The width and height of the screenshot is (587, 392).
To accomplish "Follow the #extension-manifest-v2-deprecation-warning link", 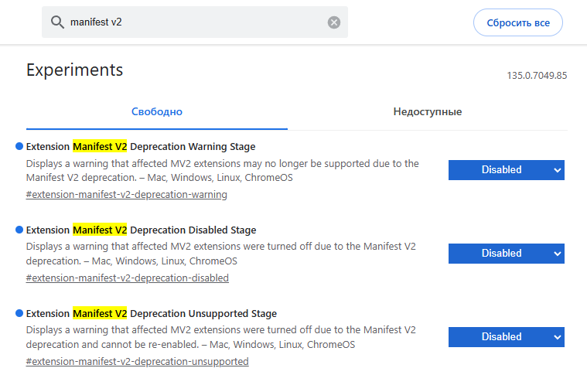I will [127, 195].
